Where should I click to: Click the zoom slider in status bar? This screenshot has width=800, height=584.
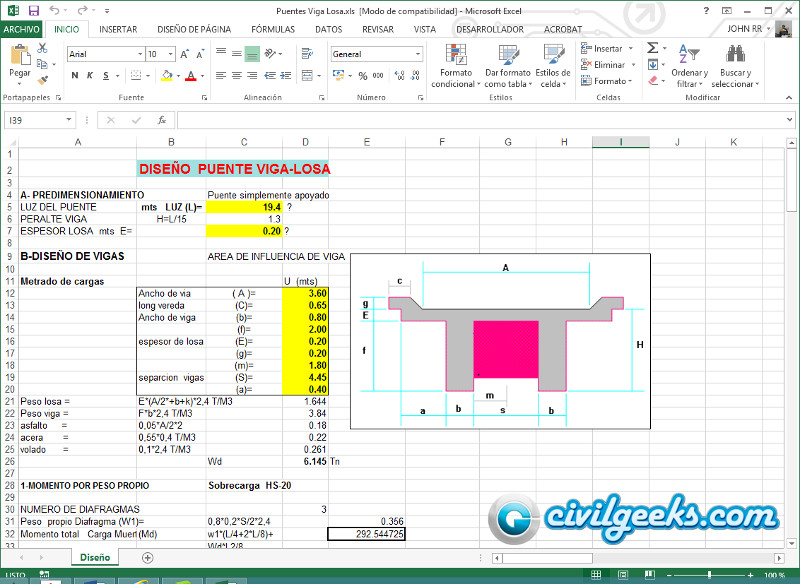click(x=709, y=575)
